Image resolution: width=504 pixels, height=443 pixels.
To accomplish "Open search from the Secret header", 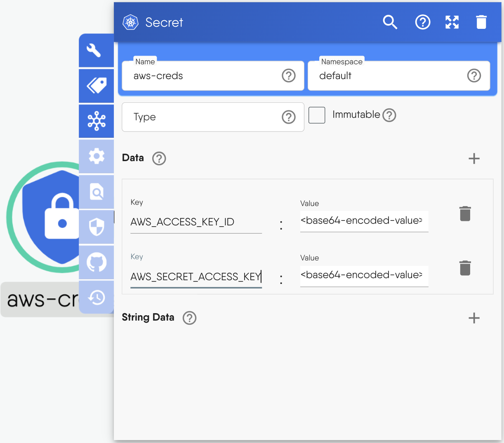I will tap(390, 22).
